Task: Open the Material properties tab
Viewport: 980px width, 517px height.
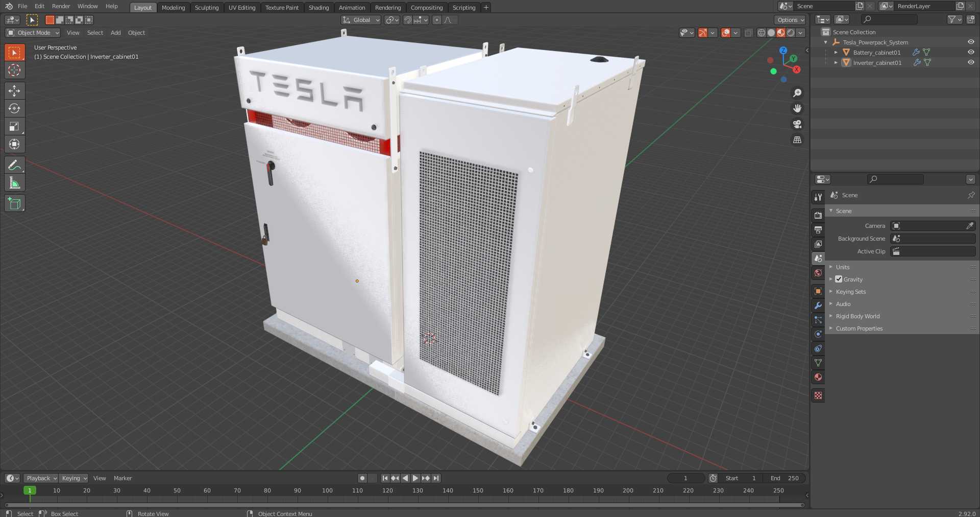Action: click(x=818, y=377)
